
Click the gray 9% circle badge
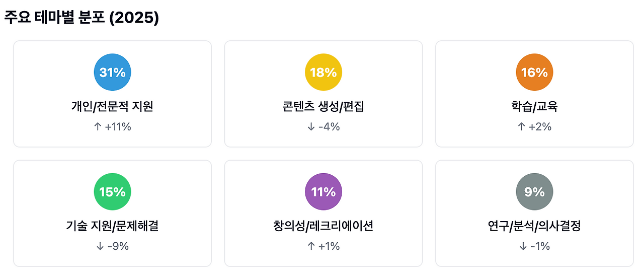(x=534, y=192)
